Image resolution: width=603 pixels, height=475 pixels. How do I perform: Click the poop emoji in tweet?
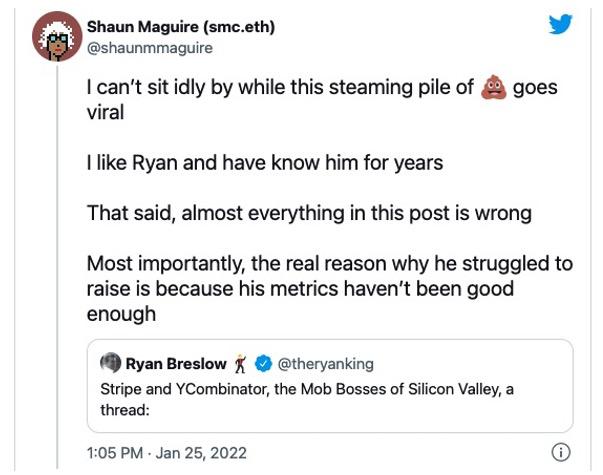493,88
